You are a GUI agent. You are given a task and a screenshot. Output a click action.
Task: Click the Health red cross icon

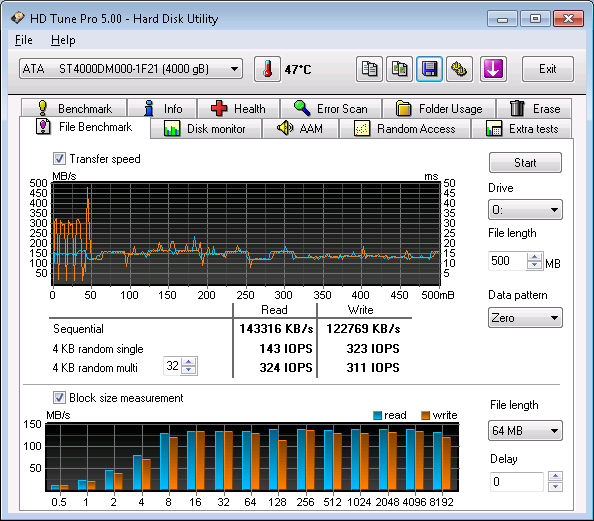[219, 108]
